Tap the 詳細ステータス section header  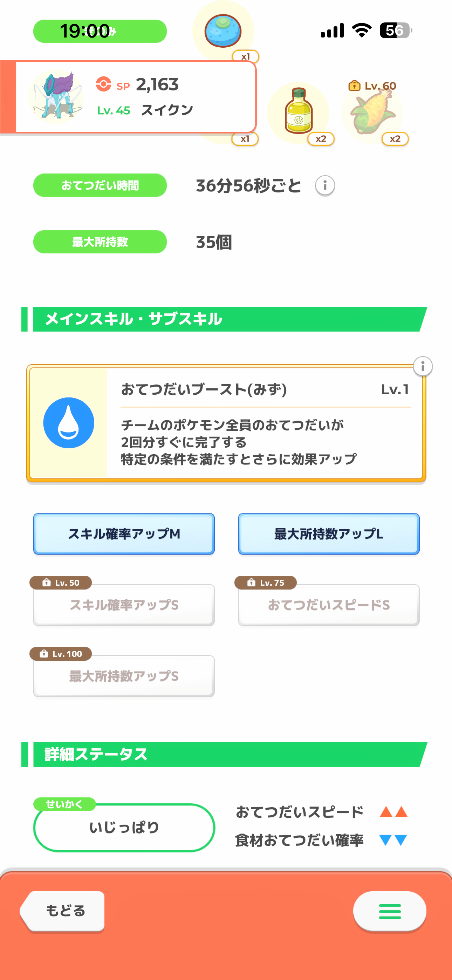[x=225, y=754]
